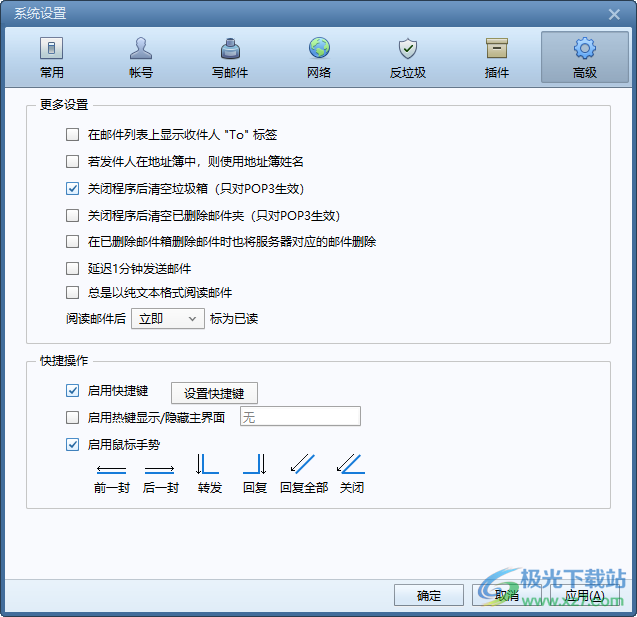637x617 pixels.
Task: Uncheck 关闭程序后清空垃圾箱 option
Action: 72,188
